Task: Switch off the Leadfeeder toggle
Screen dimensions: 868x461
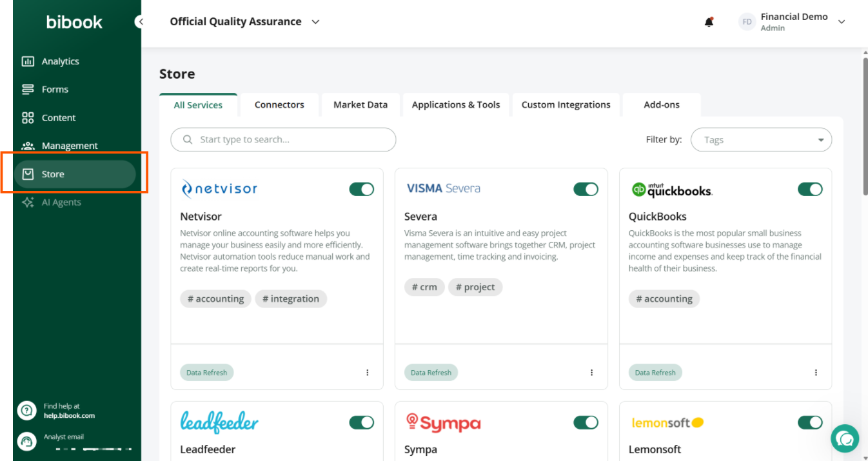Action: [362, 422]
